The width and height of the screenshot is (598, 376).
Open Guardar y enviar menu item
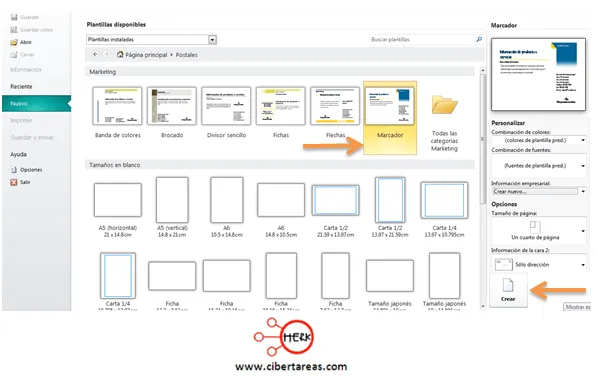click(32, 137)
